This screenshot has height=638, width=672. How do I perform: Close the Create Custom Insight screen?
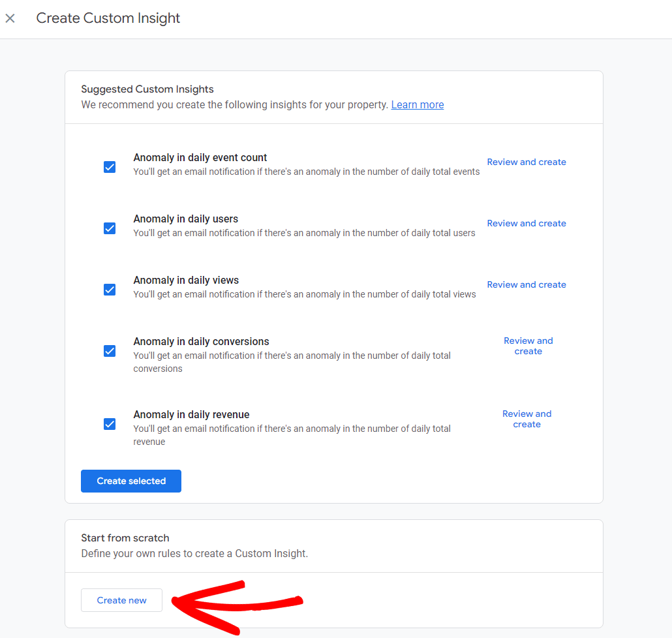coord(10,18)
